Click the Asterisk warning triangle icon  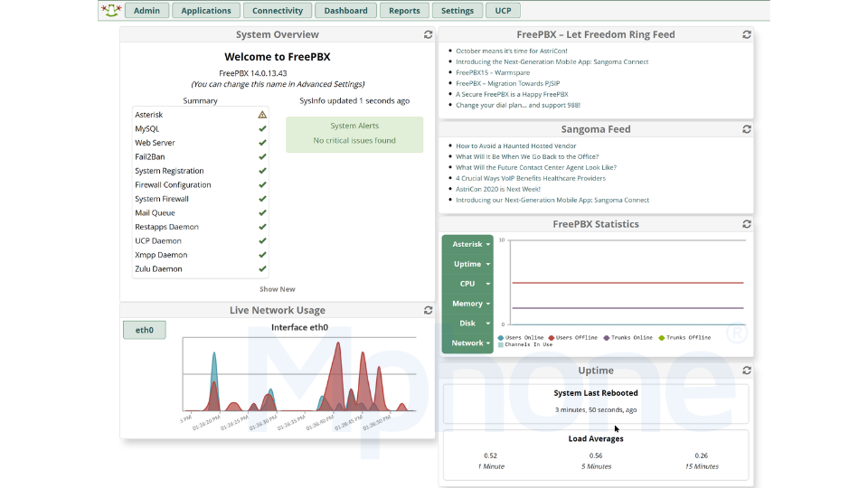coord(262,115)
